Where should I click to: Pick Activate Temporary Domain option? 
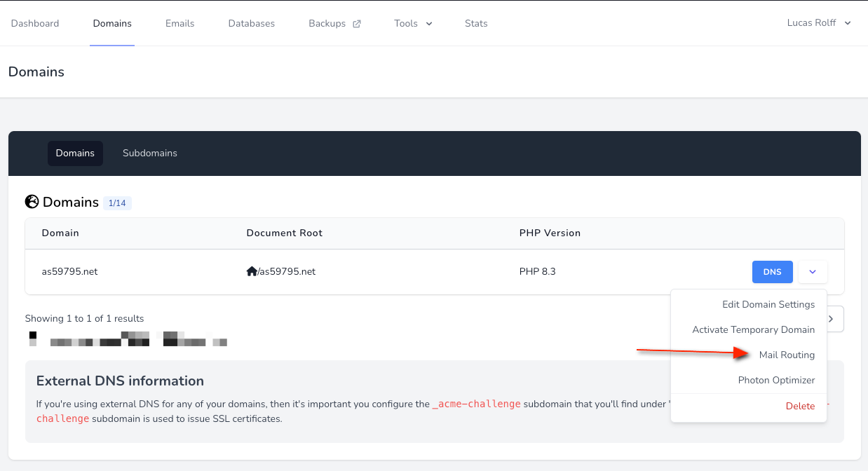[x=753, y=329]
